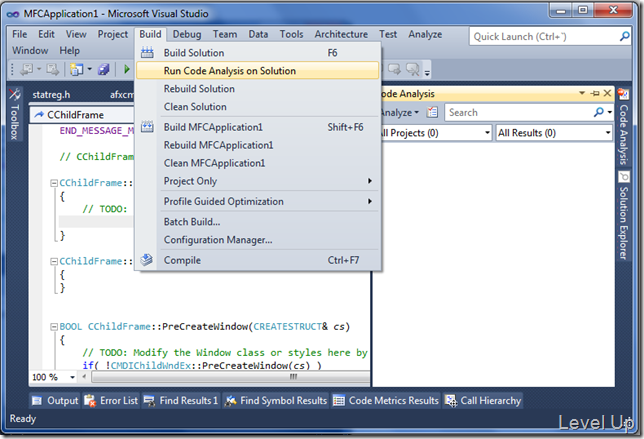Select Run Code Analysis on Solution
The width and height of the screenshot is (644, 439).
point(258,71)
